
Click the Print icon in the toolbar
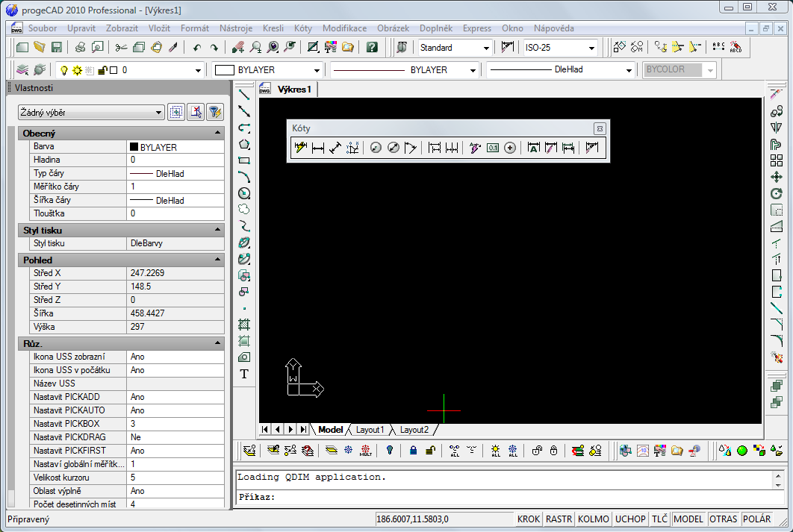80,48
